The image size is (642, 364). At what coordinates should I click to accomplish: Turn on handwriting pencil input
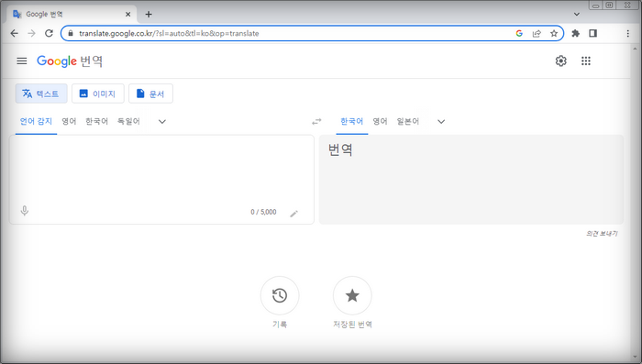pos(294,214)
